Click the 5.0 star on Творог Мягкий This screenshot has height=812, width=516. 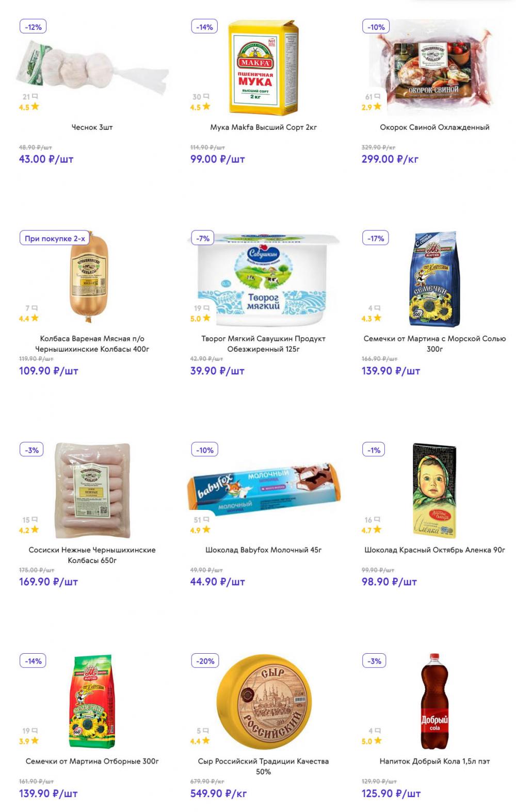(x=206, y=318)
